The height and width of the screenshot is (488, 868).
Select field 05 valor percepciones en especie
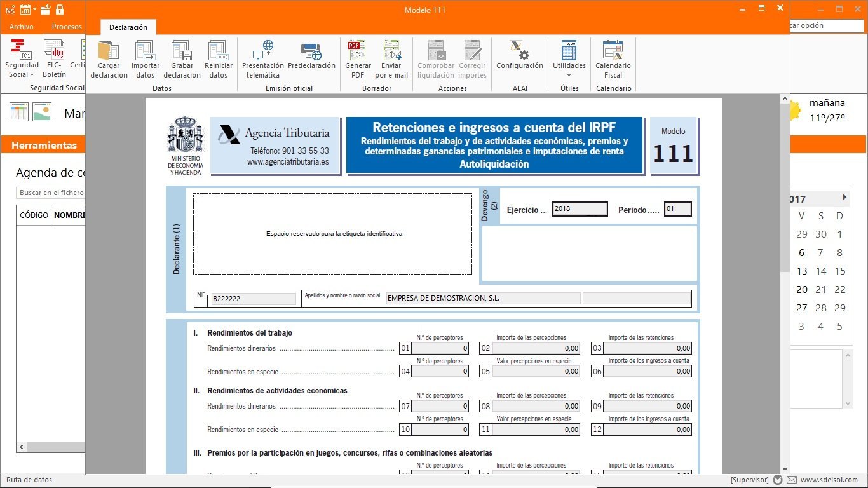[x=536, y=372]
